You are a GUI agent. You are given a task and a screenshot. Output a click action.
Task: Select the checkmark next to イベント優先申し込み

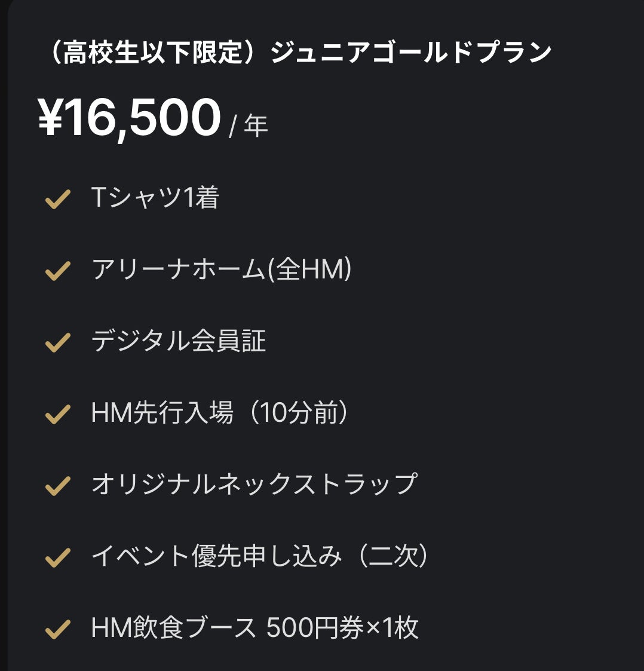(58, 557)
